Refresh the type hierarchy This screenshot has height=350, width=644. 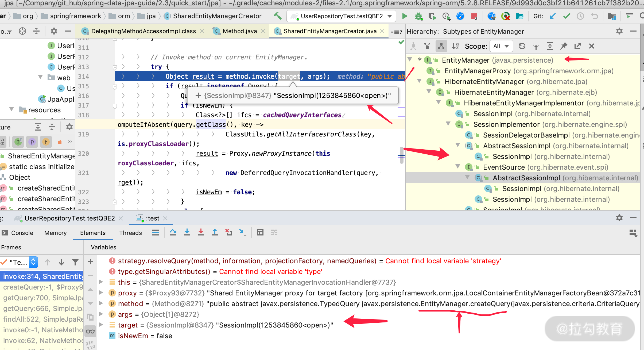point(522,46)
